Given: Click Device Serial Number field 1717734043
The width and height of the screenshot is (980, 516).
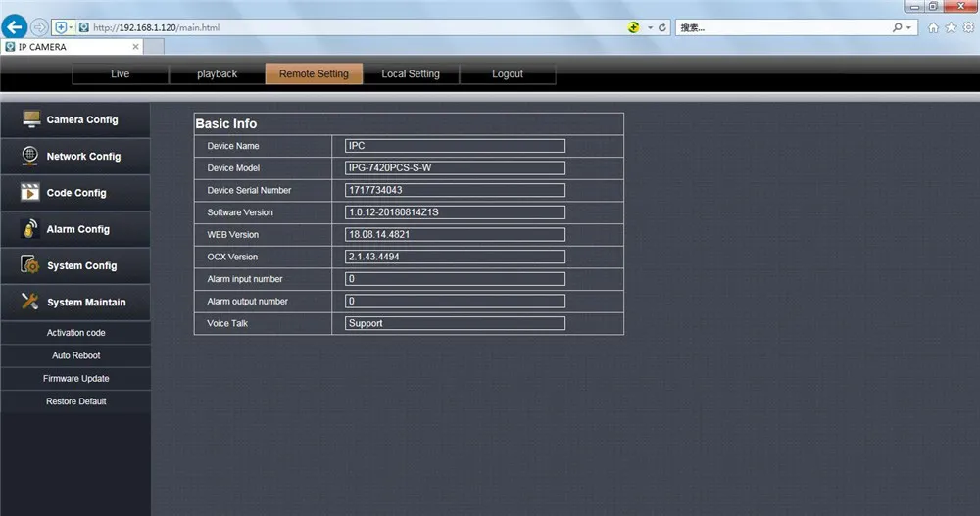Looking at the screenshot, I should coord(455,190).
